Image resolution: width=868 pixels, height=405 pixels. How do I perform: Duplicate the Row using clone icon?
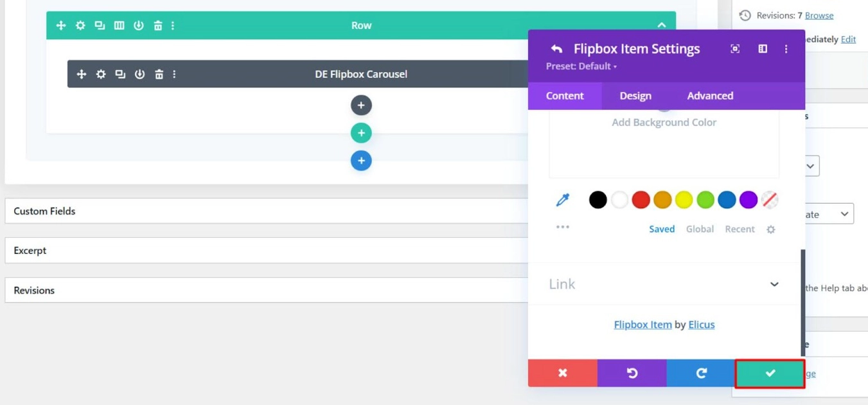coord(100,26)
